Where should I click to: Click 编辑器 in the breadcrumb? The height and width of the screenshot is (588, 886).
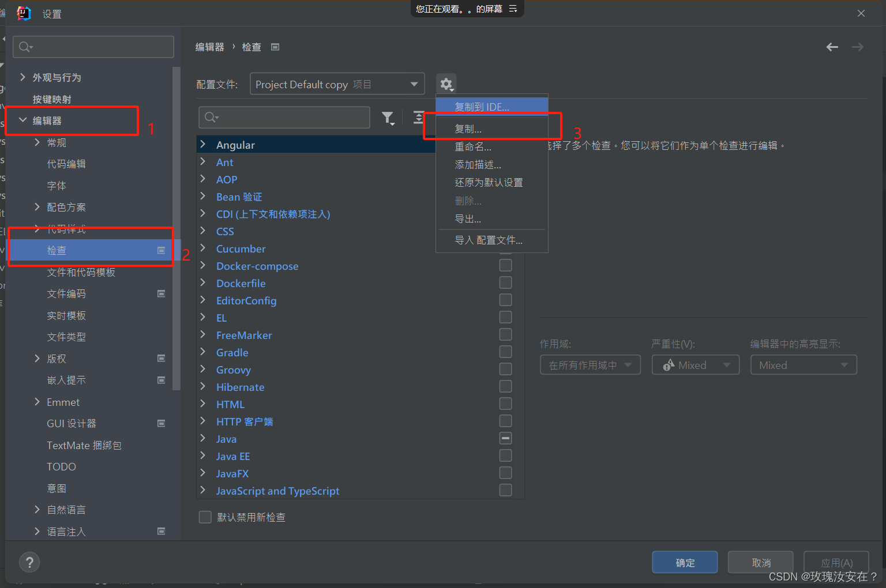(209, 47)
